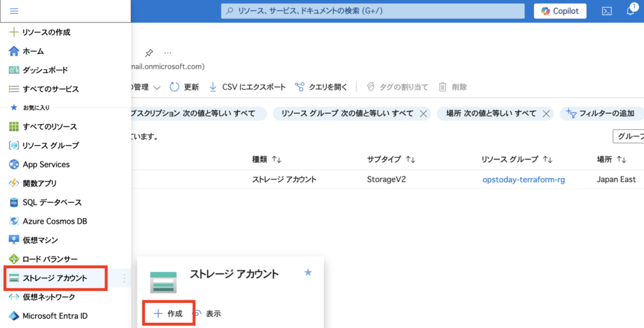Remove the リソース グループ filter
Viewport: 644px width, 328px height.
tap(423, 114)
